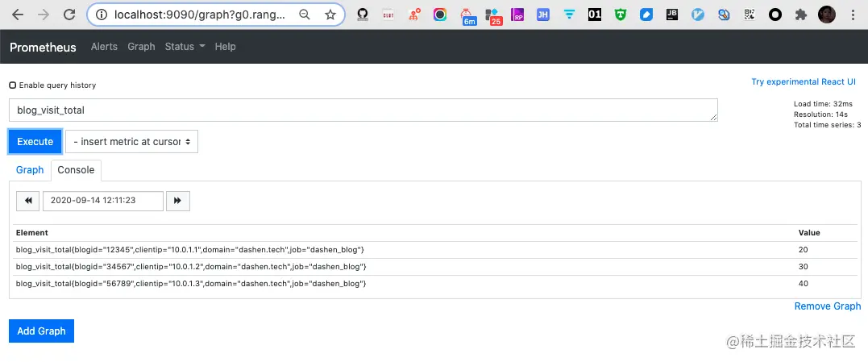Select the blogid="34567" result row

[x=434, y=267]
